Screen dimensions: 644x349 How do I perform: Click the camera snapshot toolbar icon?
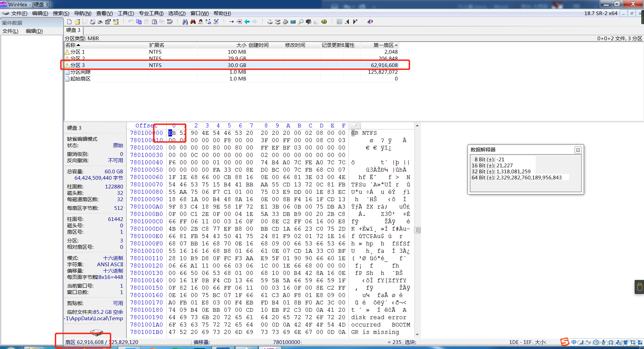pyautogui.click(x=309, y=22)
